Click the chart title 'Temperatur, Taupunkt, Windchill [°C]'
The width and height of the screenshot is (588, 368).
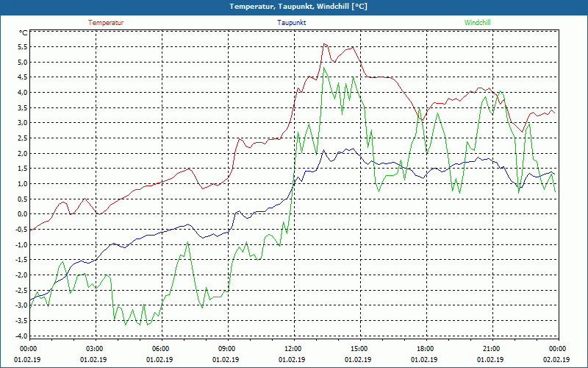coord(298,7)
